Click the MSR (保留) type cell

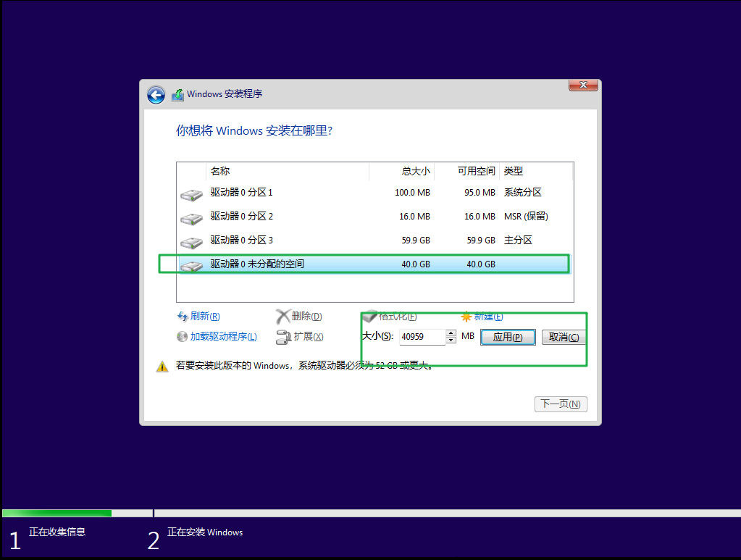[x=526, y=217]
